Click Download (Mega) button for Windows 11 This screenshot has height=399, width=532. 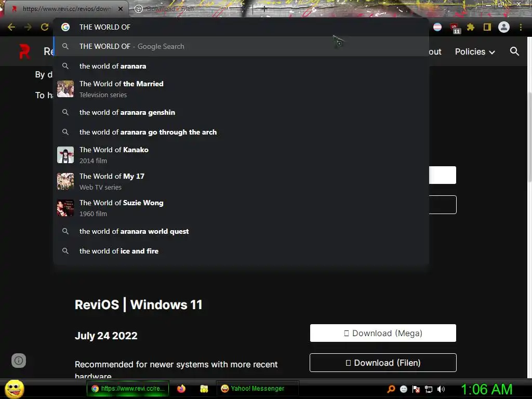click(x=383, y=333)
